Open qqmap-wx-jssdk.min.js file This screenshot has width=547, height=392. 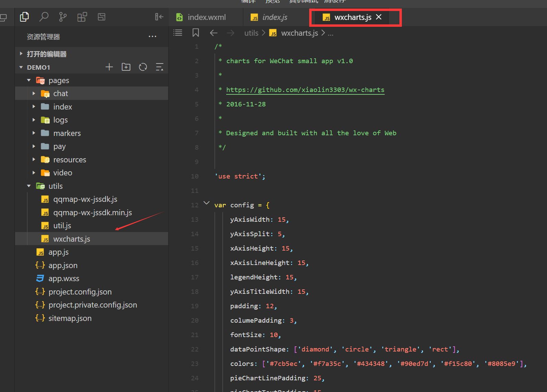(92, 212)
